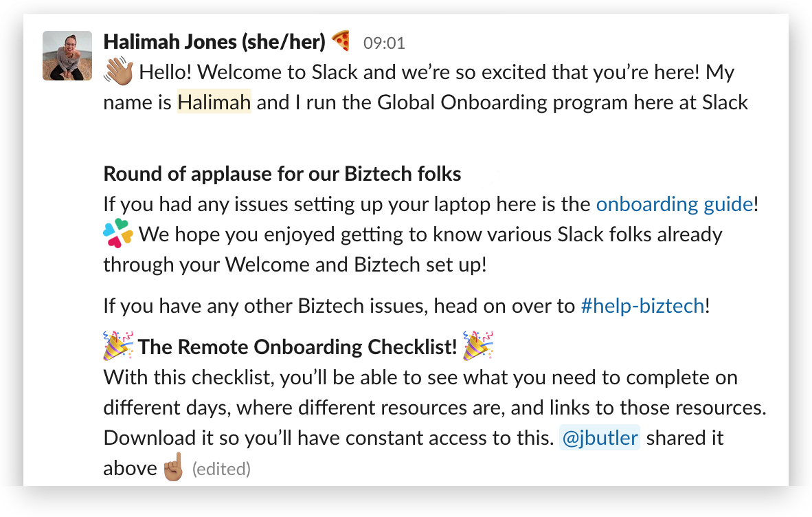Click the pizza status emoji beside the name
The height and width of the screenshot is (517, 812).
pyautogui.click(x=341, y=41)
